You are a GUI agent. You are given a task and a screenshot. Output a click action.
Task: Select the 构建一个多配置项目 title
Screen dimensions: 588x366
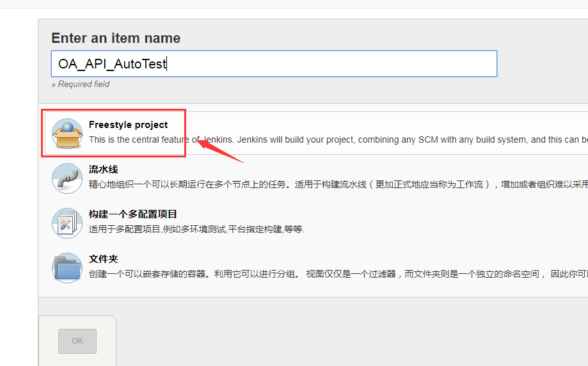[x=132, y=214]
